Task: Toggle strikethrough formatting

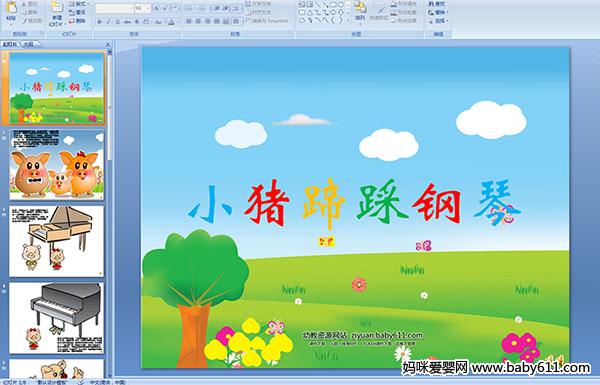Action: coord(127,22)
